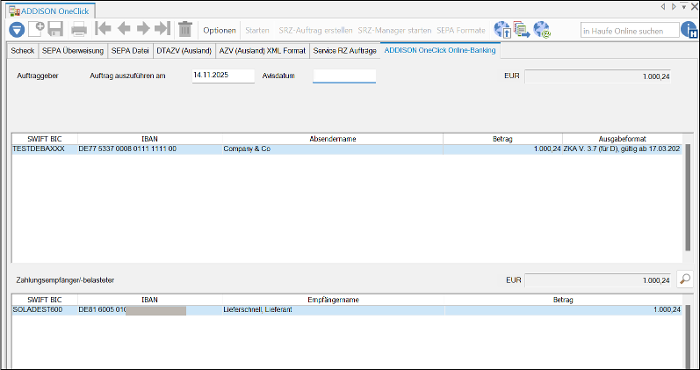Click the Haufe Online search field

[x=630, y=31]
